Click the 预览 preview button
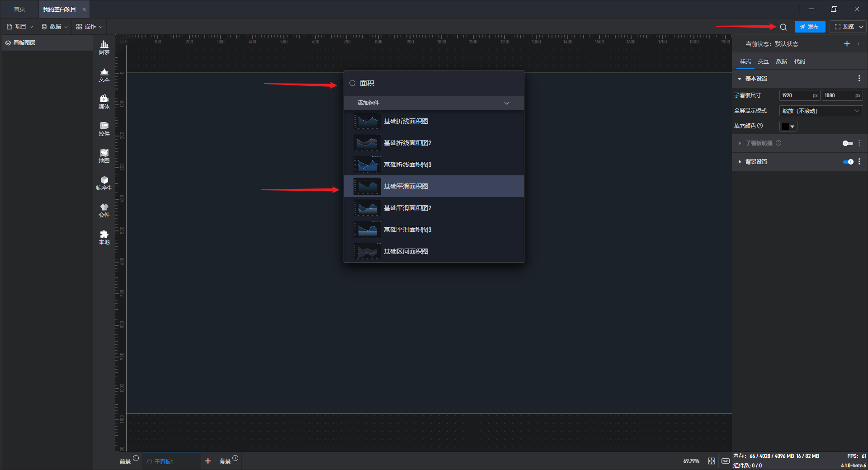This screenshot has height=470, width=868. [x=844, y=27]
